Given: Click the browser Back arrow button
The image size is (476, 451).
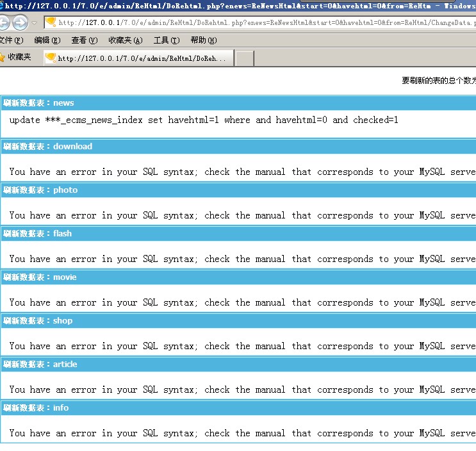Looking at the screenshot, I should tap(4, 22).
